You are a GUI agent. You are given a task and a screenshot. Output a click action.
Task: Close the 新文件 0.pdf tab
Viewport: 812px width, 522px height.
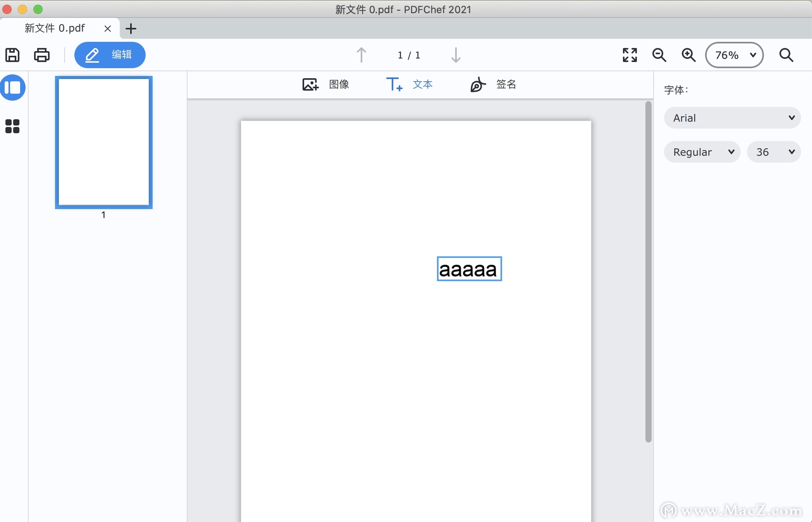[x=107, y=29]
